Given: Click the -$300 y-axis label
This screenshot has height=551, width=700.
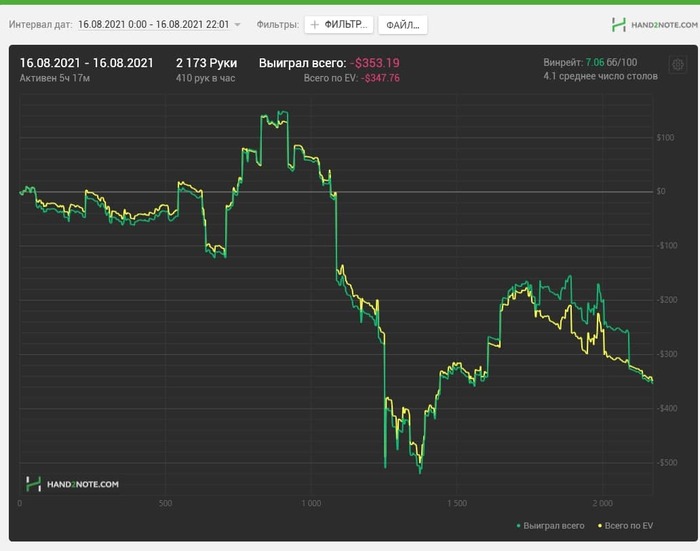Looking at the screenshot, I should pyautogui.click(x=667, y=354).
